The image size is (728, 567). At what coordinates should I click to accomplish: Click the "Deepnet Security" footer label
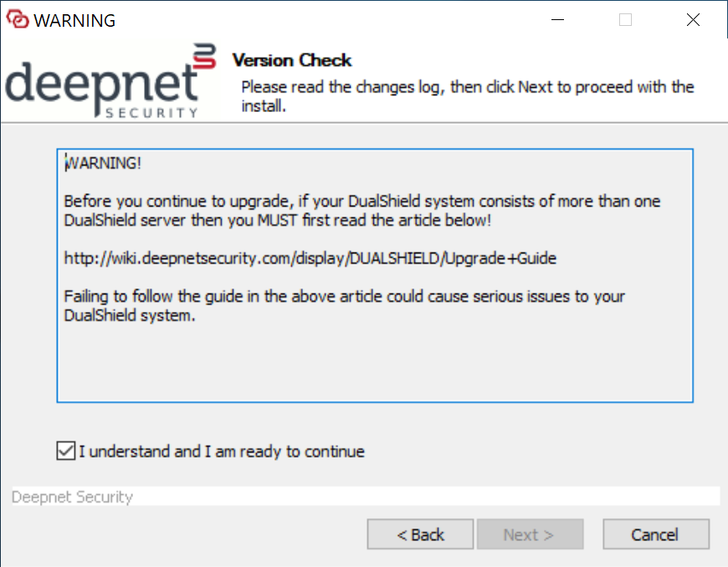pos(73,497)
